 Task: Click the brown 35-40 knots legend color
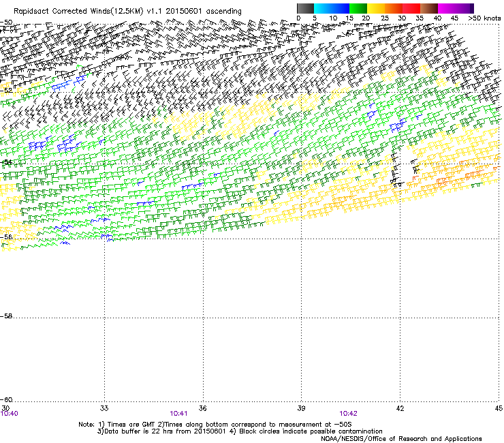pyautogui.click(x=429, y=8)
